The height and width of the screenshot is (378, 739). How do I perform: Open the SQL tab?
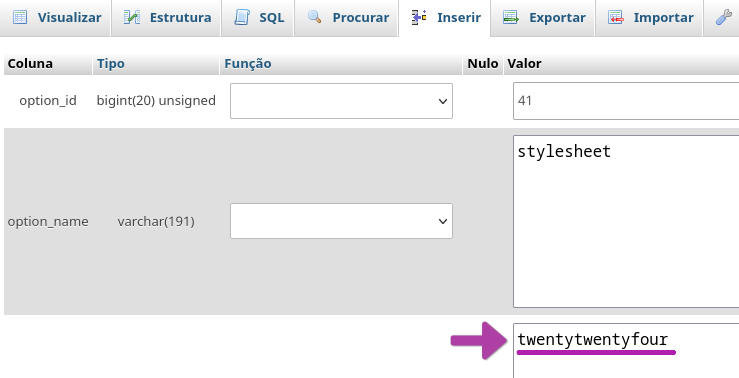point(258,18)
